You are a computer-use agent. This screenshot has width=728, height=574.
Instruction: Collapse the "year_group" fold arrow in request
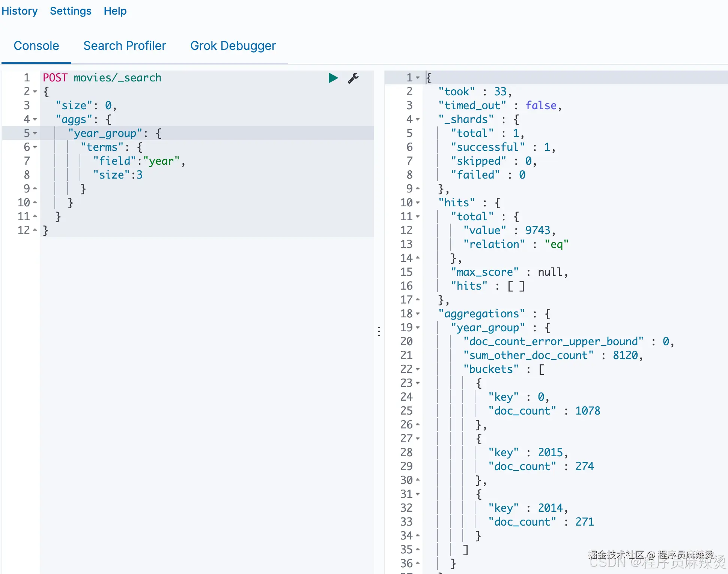35,133
